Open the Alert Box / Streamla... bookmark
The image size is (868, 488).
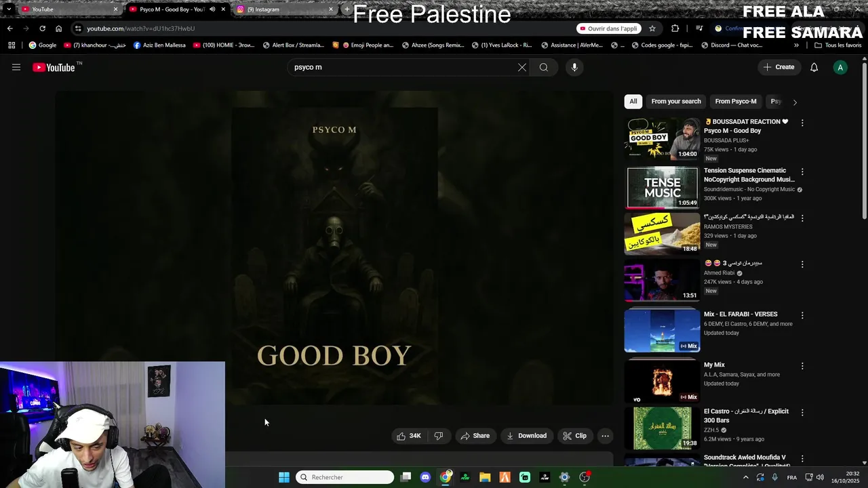[x=293, y=45]
